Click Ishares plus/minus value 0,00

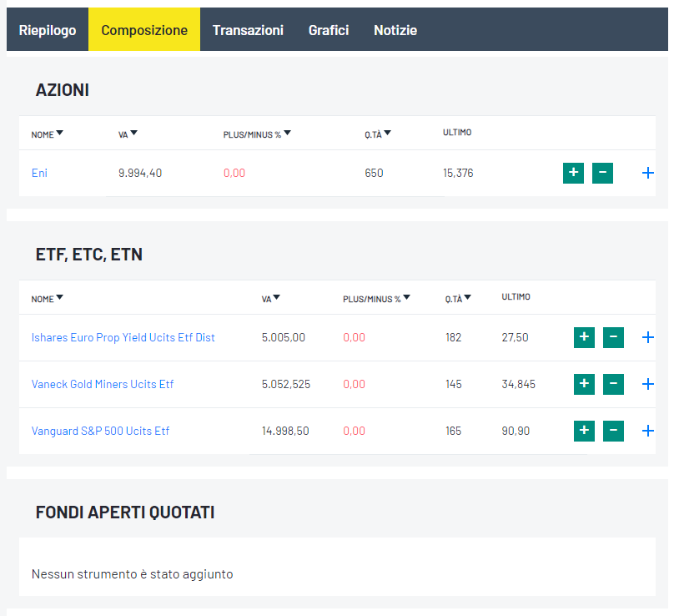[354, 337]
